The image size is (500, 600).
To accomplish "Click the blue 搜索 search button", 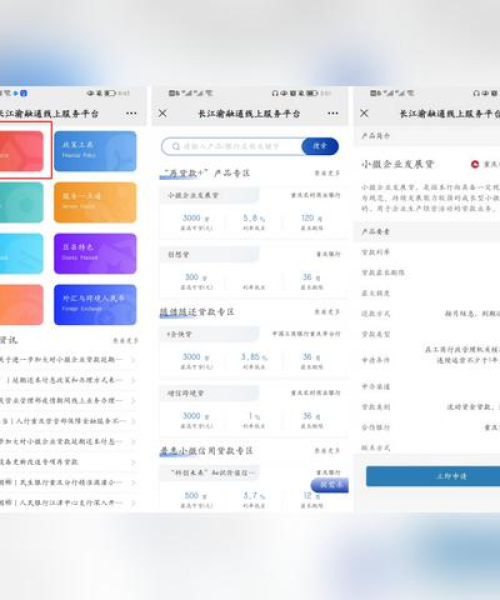I will (x=320, y=146).
